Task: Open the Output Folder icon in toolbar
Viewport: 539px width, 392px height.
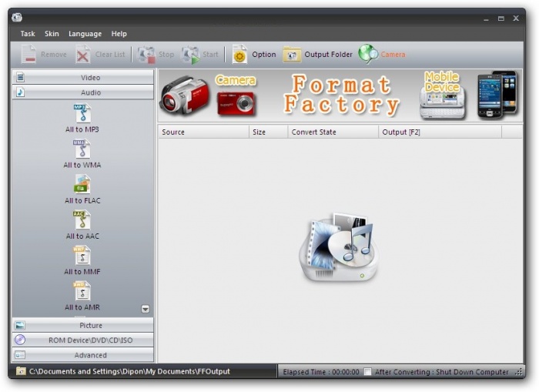Action: pyautogui.click(x=292, y=55)
